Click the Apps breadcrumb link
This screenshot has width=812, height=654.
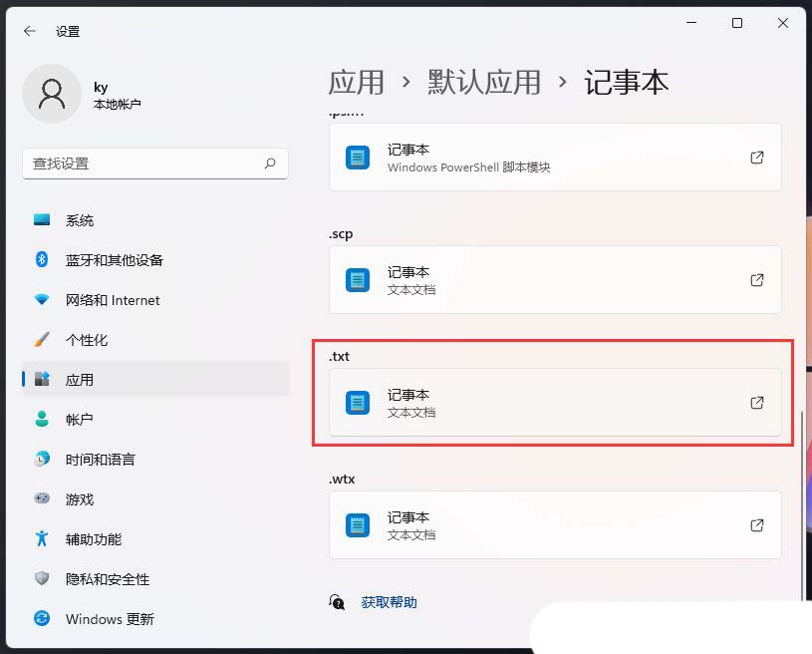(356, 82)
